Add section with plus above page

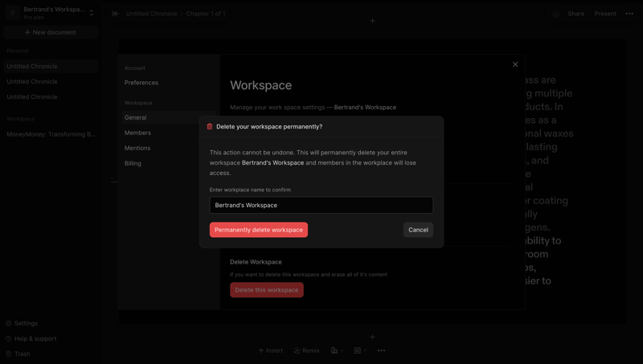point(372,21)
